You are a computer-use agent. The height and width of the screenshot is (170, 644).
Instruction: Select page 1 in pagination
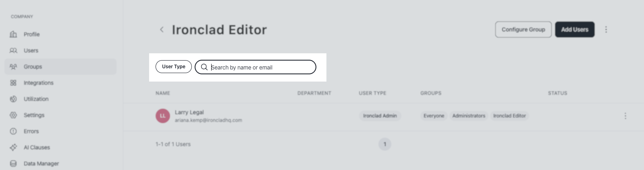pyautogui.click(x=385, y=144)
